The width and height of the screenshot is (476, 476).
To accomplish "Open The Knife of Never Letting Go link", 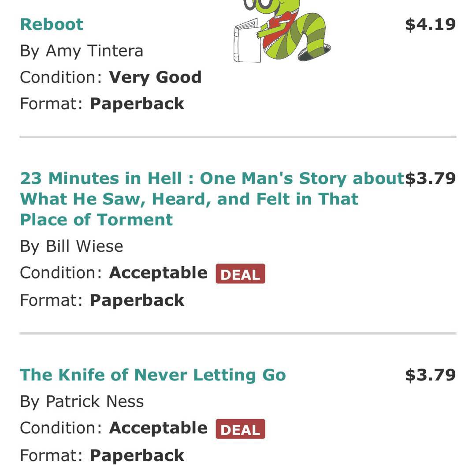I will click(153, 375).
